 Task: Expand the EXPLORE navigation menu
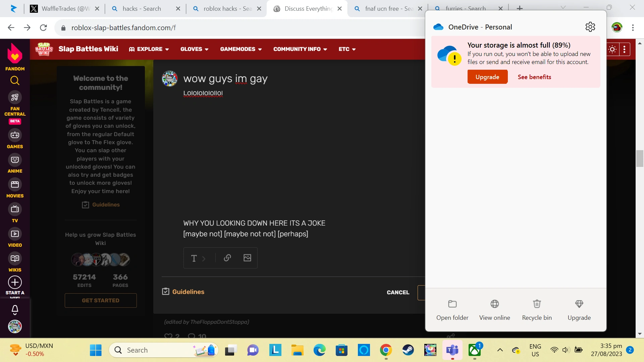pyautogui.click(x=149, y=49)
